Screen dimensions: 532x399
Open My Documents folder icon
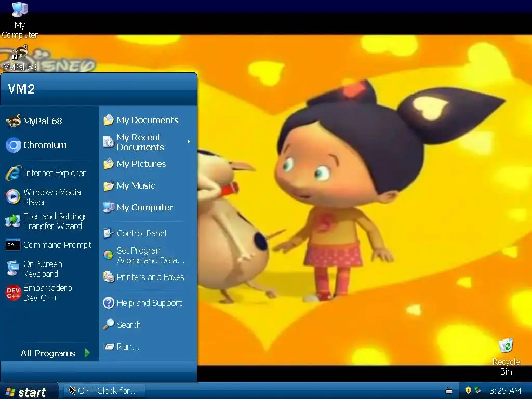click(x=109, y=120)
